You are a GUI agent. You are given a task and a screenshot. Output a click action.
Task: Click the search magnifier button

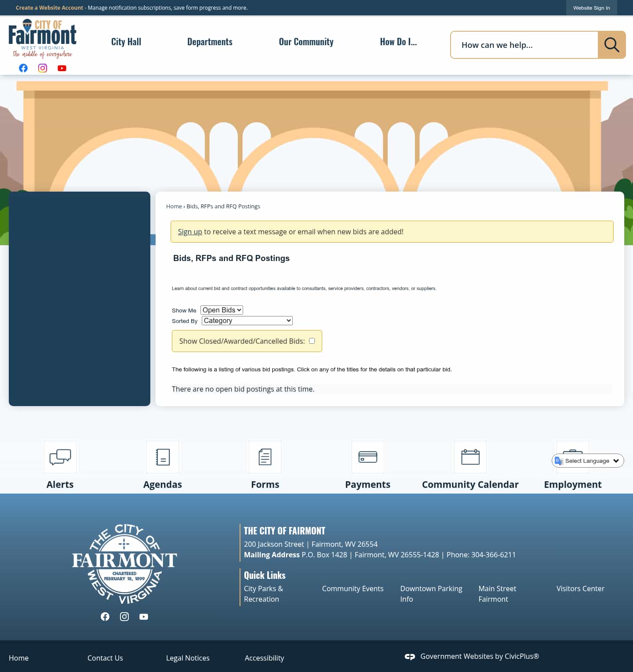pos(611,44)
